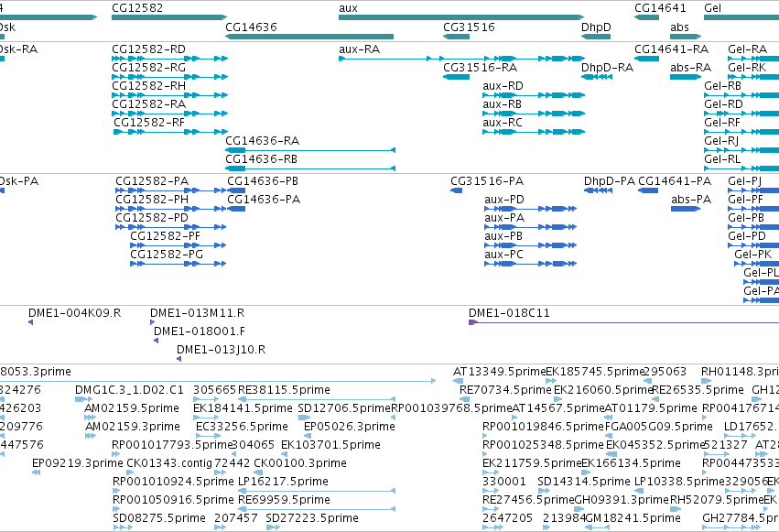Screen dimensions: 779x532
Task: Click transcript CG14636-RB
Action: pyautogui.click(x=310, y=168)
